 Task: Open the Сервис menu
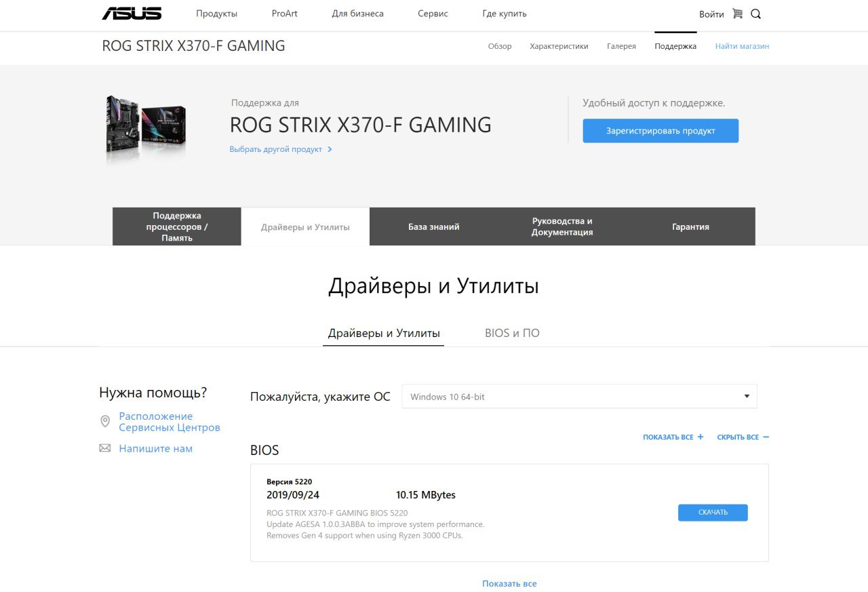[433, 14]
